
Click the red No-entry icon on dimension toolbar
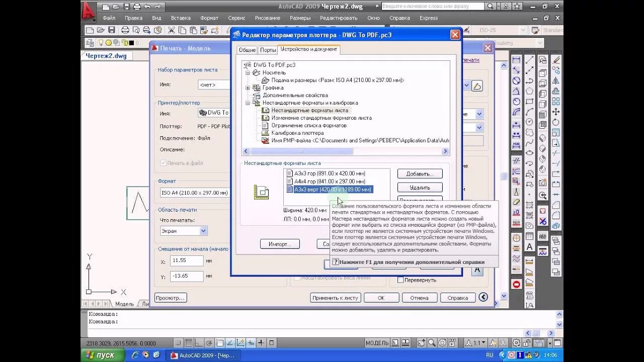pyautogui.click(x=516, y=284)
